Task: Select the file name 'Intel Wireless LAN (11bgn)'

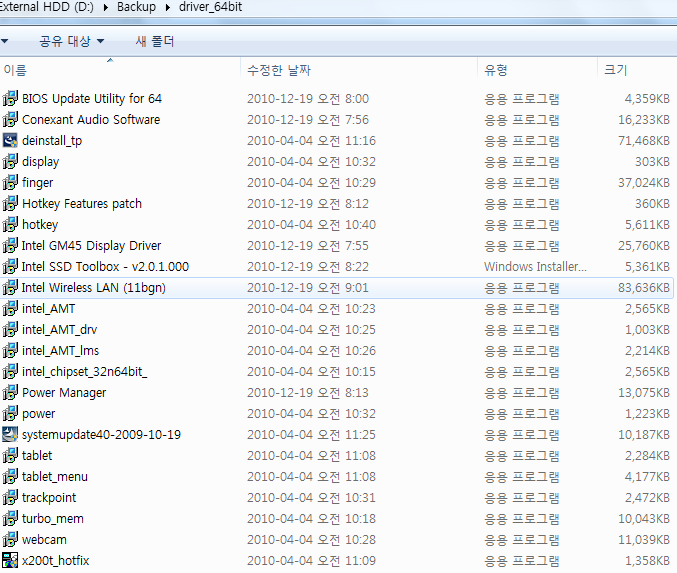Action: [x=94, y=288]
